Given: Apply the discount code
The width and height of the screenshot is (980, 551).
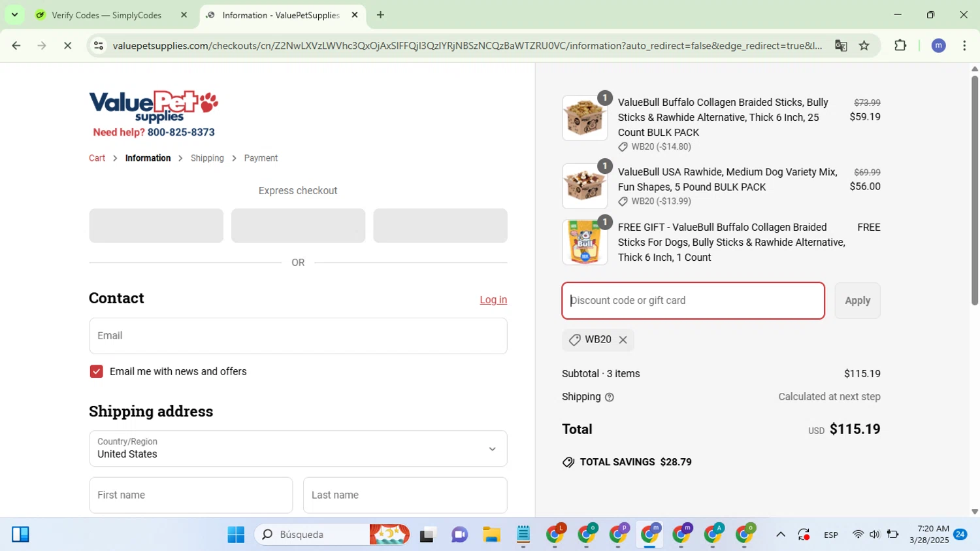Looking at the screenshot, I should 857,301.
